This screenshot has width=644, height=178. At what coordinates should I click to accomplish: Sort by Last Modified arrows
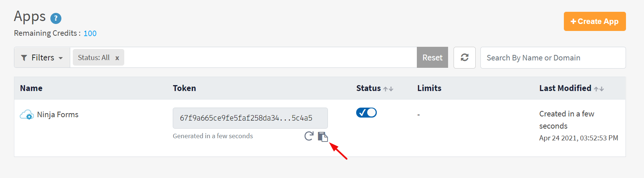pos(599,89)
